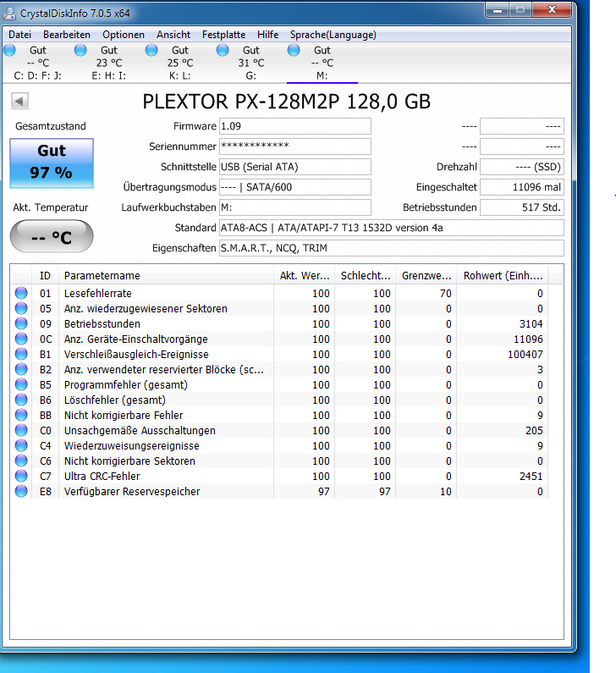This screenshot has height=673, width=616.
Task: Click the Laufwerkbuchstaben field M:
Action: click(x=295, y=207)
